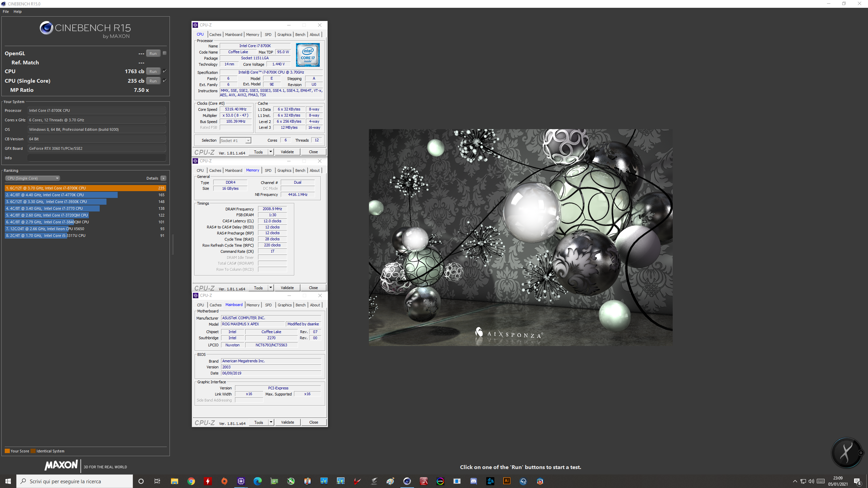Image resolution: width=868 pixels, height=488 pixels.
Task: Open the red lightning bolt app on taskbar
Action: click(208, 481)
